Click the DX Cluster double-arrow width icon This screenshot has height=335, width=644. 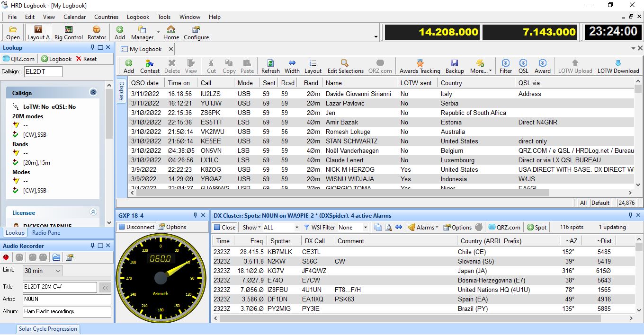[399, 227]
